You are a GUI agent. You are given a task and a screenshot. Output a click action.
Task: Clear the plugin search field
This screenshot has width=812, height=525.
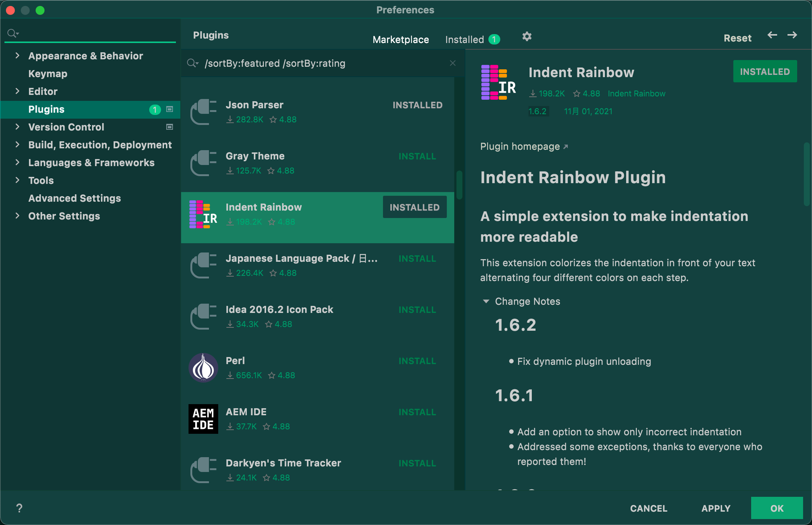click(x=452, y=63)
